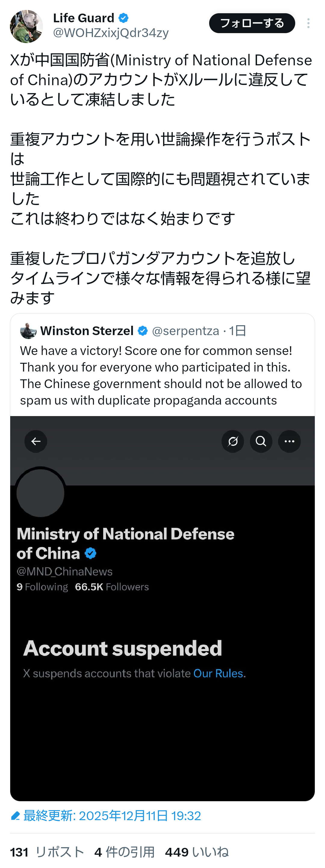
Task: View the 最終更新 edit history timestamp
Action: 112,816
